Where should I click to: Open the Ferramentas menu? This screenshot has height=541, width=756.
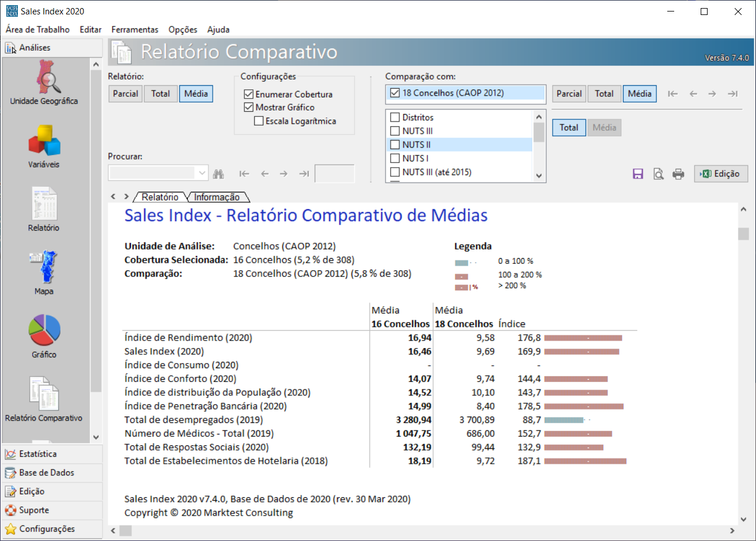point(135,29)
